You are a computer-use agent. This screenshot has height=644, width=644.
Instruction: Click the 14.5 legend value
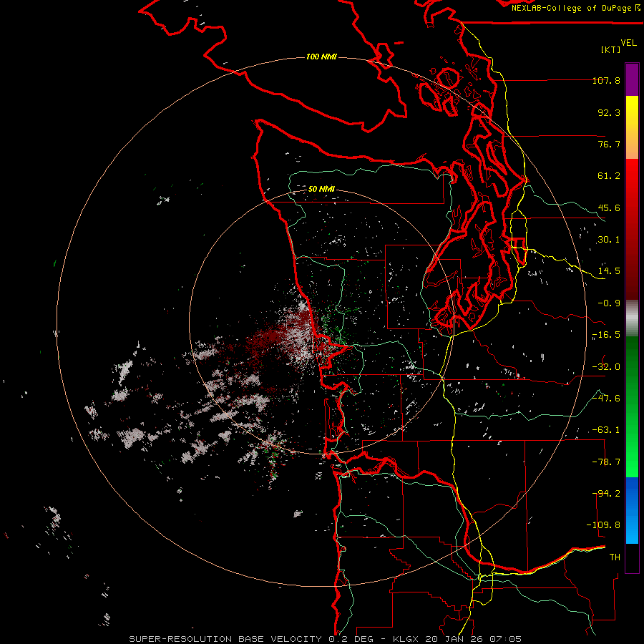pos(609,271)
